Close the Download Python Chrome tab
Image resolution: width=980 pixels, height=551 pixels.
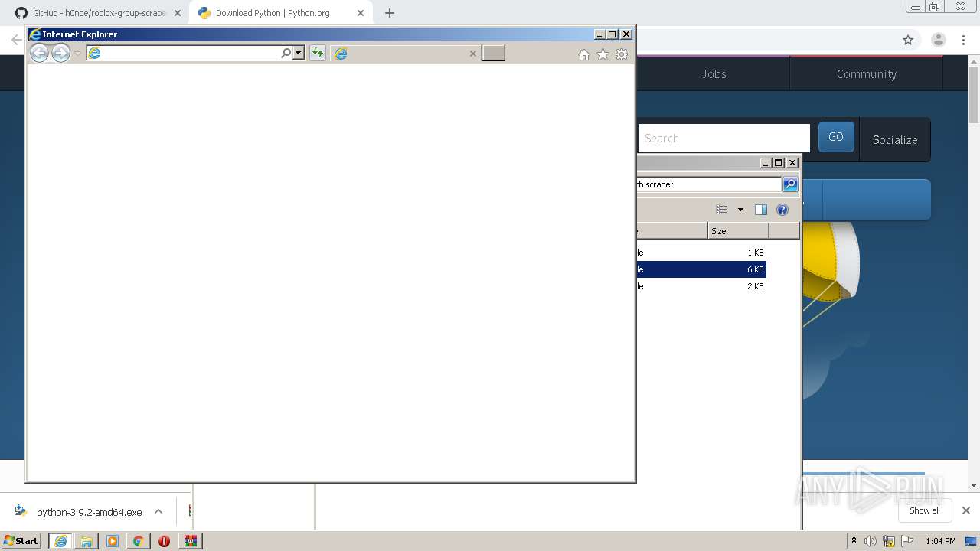pyautogui.click(x=361, y=13)
